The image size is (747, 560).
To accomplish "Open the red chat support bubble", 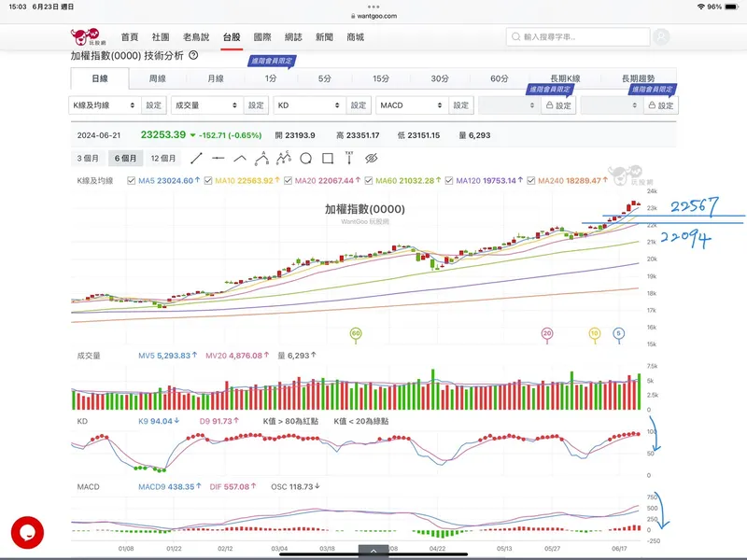I will pos(27,532).
